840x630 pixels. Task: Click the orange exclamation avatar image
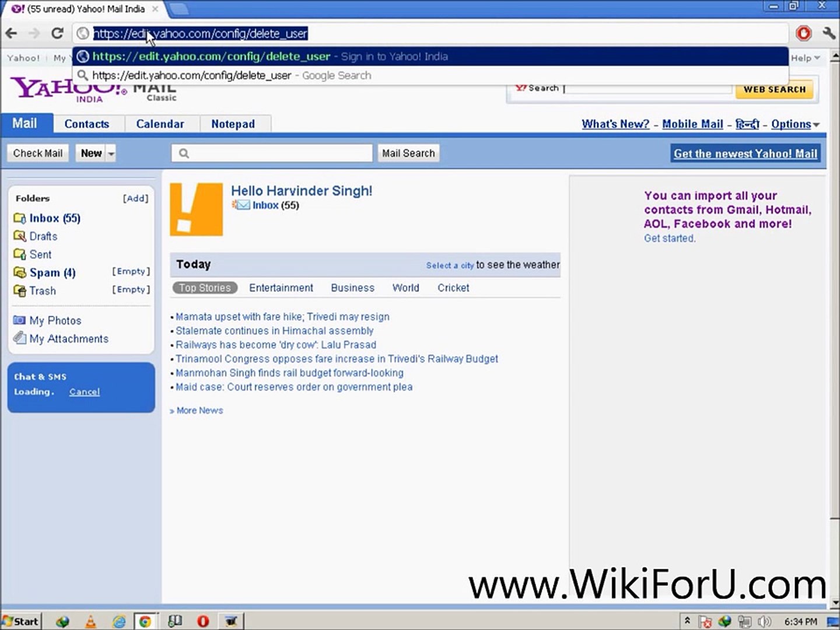click(x=197, y=209)
